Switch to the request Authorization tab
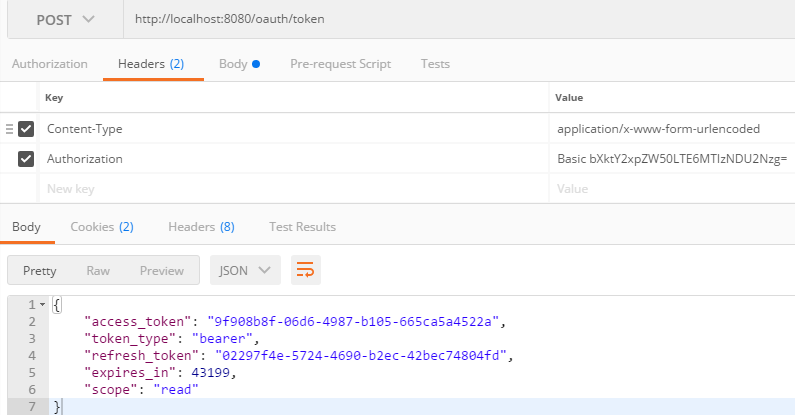This screenshot has height=415, width=795. pos(50,64)
